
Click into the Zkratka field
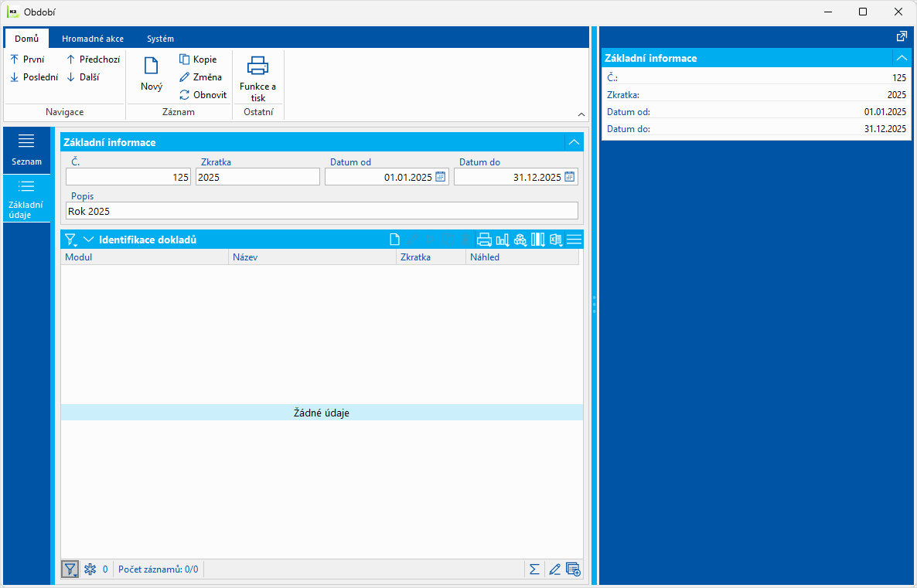coord(258,176)
